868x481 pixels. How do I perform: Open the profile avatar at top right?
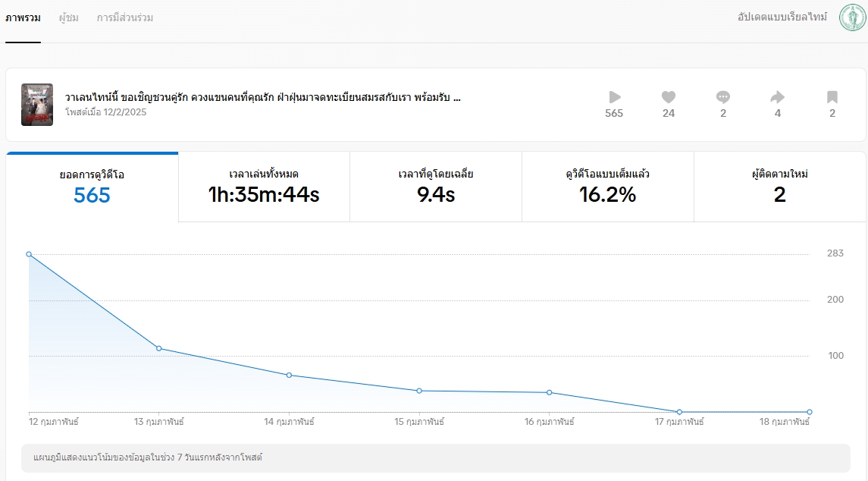point(852,17)
